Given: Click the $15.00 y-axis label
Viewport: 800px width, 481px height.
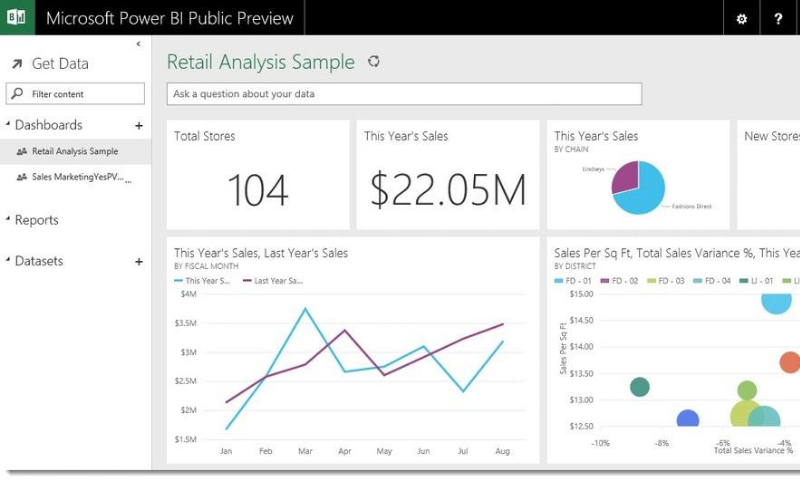Looking at the screenshot, I should click(582, 294).
